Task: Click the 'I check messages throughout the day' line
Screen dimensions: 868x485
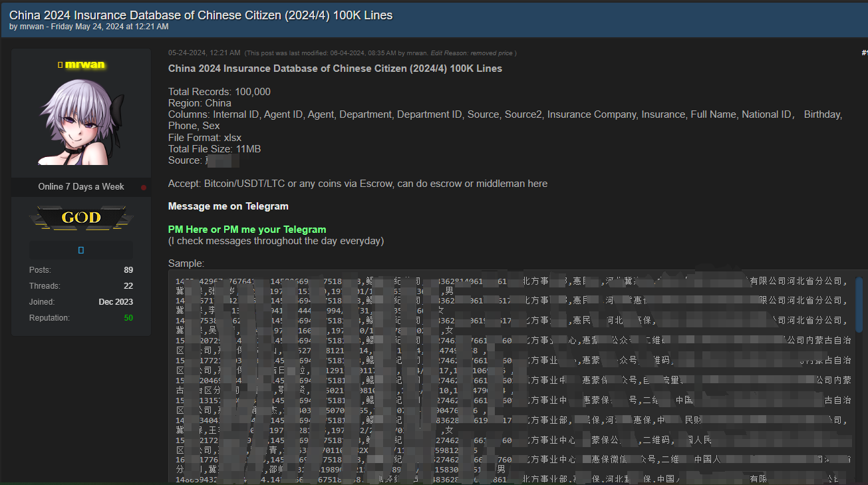Action: point(276,241)
